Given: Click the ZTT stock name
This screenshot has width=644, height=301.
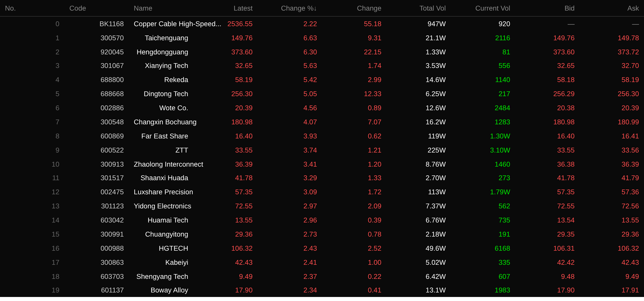Looking at the screenshot, I should pyautogui.click(x=182, y=150).
